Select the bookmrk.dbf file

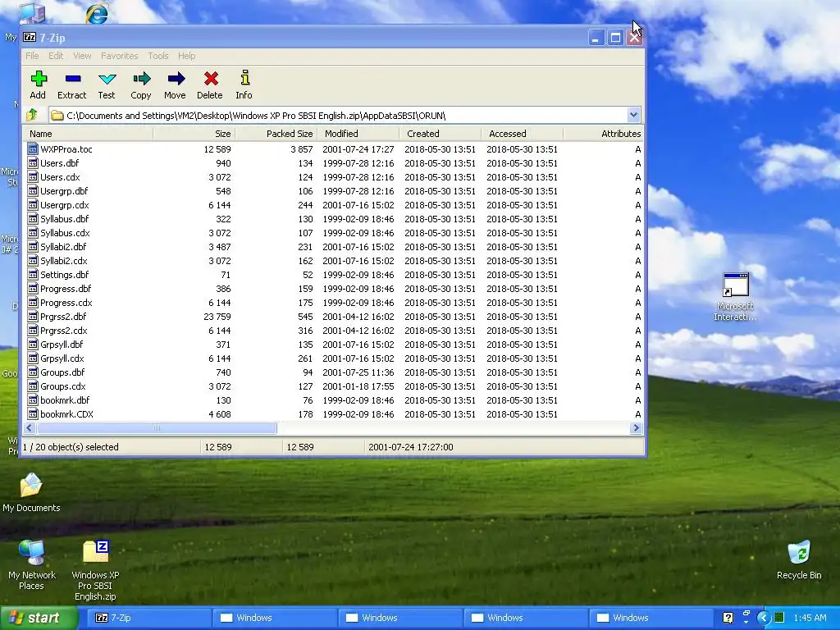click(x=333, y=399)
